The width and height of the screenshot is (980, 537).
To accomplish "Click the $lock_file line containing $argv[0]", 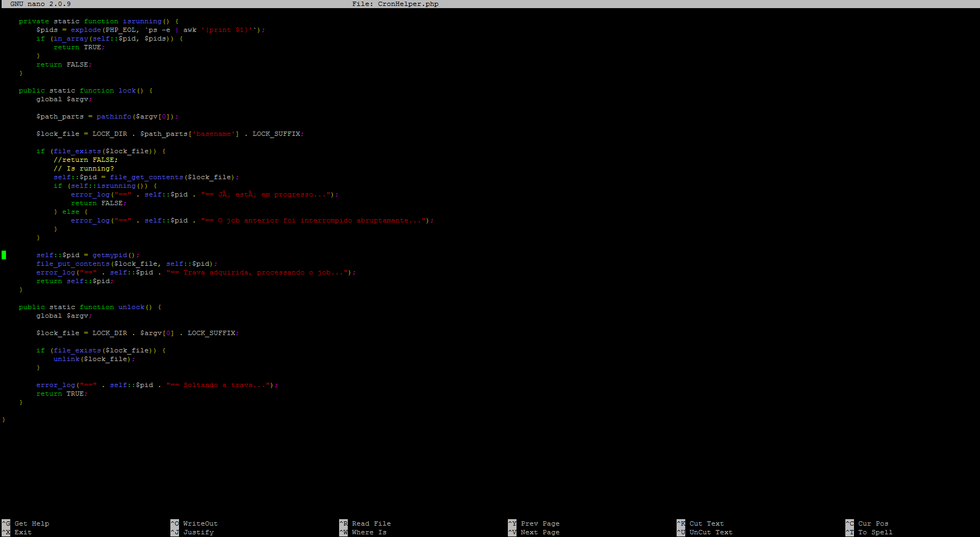I will point(138,333).
